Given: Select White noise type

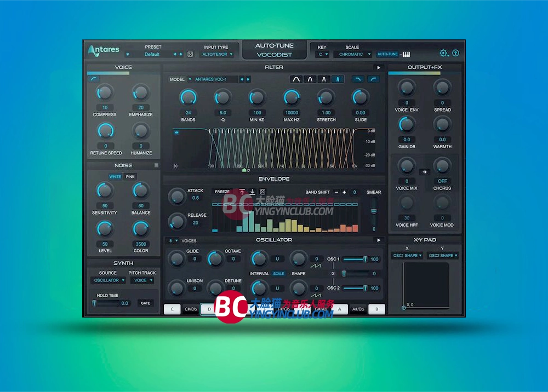Looking at the screenshot, I should pyautogui.click(x=115, y=177).
